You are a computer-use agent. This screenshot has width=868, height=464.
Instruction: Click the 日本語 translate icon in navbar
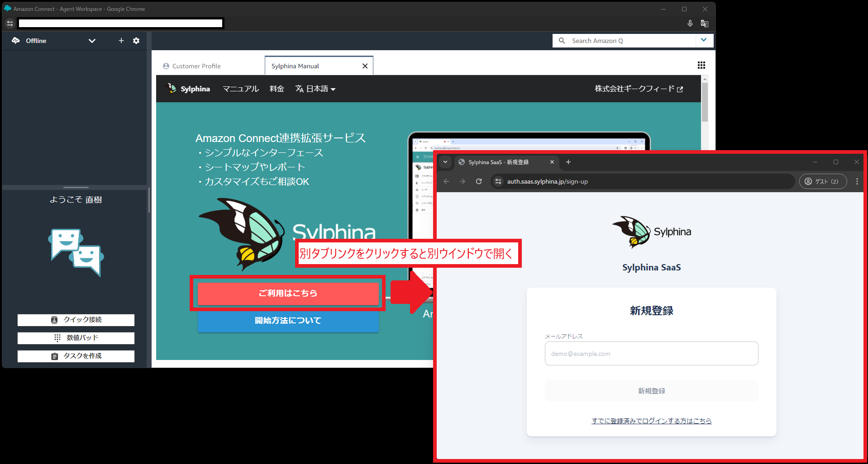point(300,89)
